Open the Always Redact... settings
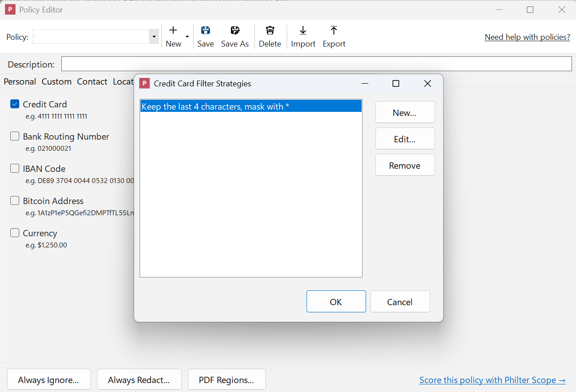Viewport: 576px width, 392px height. [139, 380]
